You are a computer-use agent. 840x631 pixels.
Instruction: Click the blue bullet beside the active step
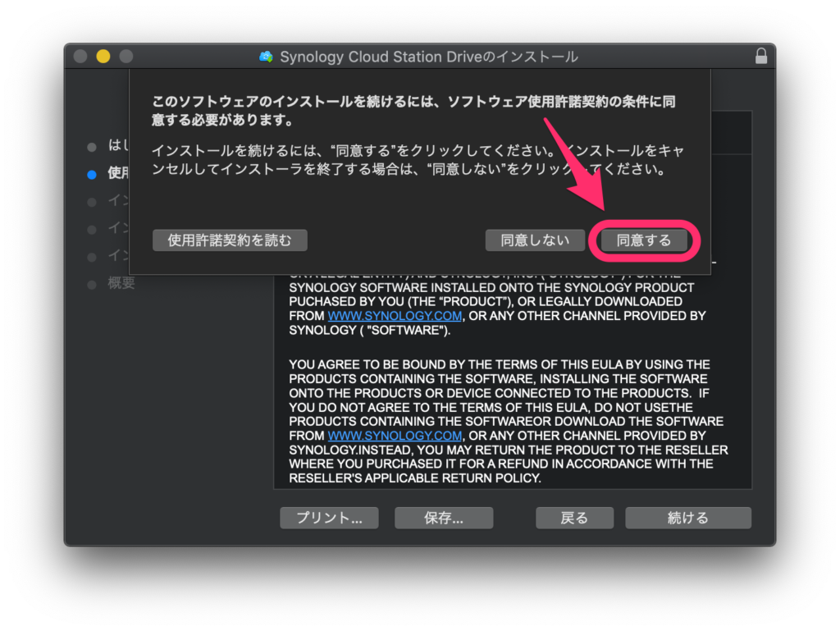tap(92, 174)
